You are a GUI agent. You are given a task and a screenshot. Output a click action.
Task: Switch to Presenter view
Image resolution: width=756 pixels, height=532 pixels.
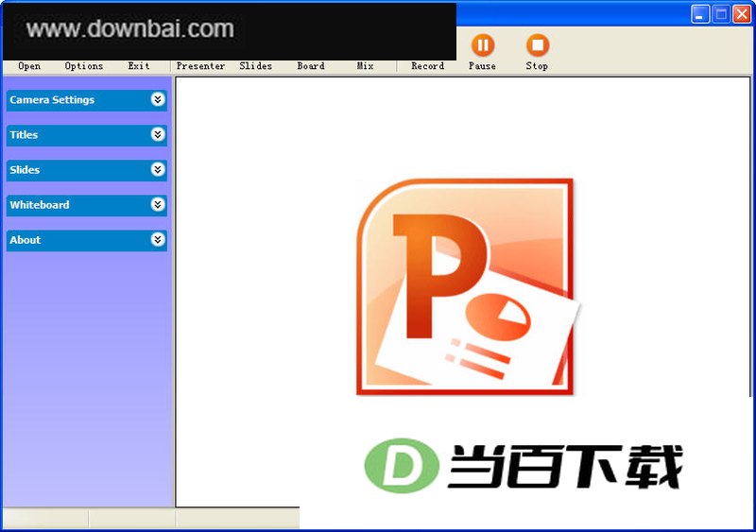(200, 66)
